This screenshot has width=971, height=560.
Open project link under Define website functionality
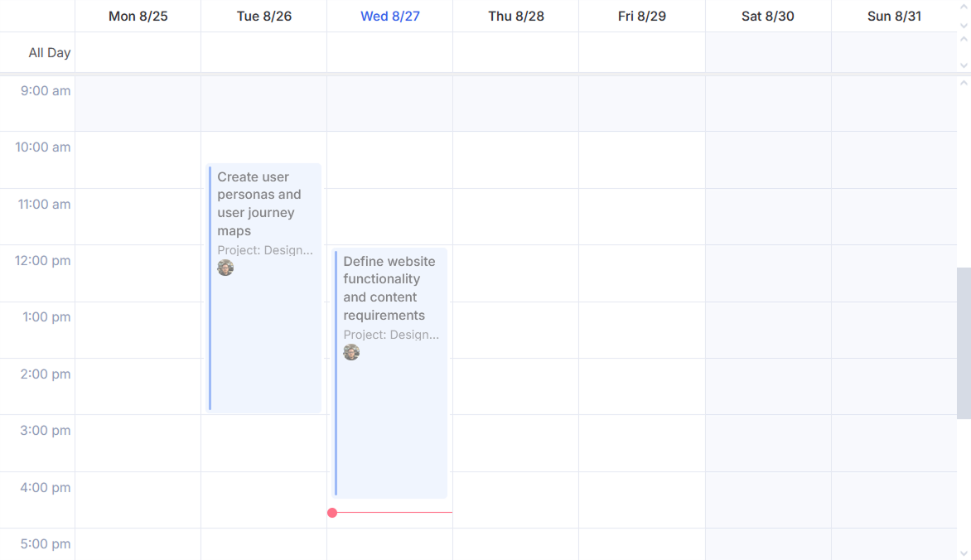(x=391, y=335)
